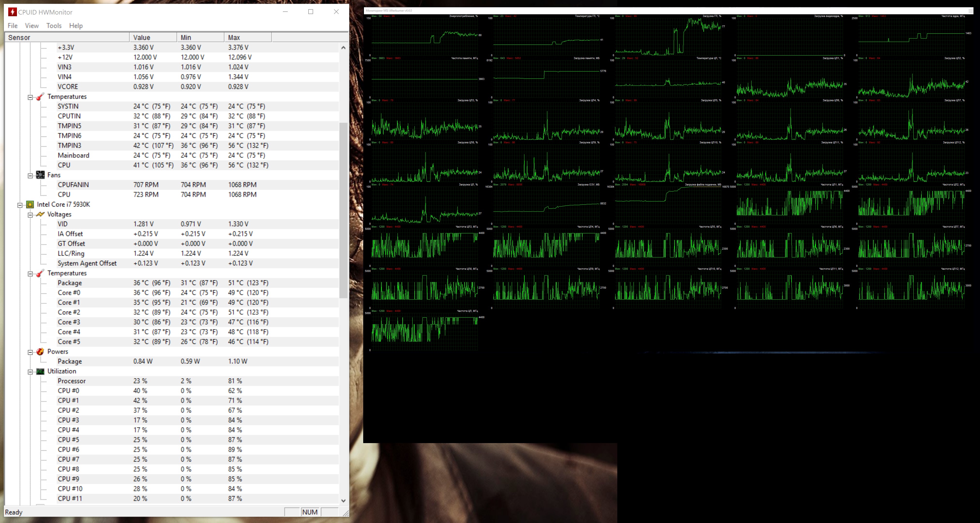Screen dimensions: 980x523
Task: Open the View menu
Action: 31,25
